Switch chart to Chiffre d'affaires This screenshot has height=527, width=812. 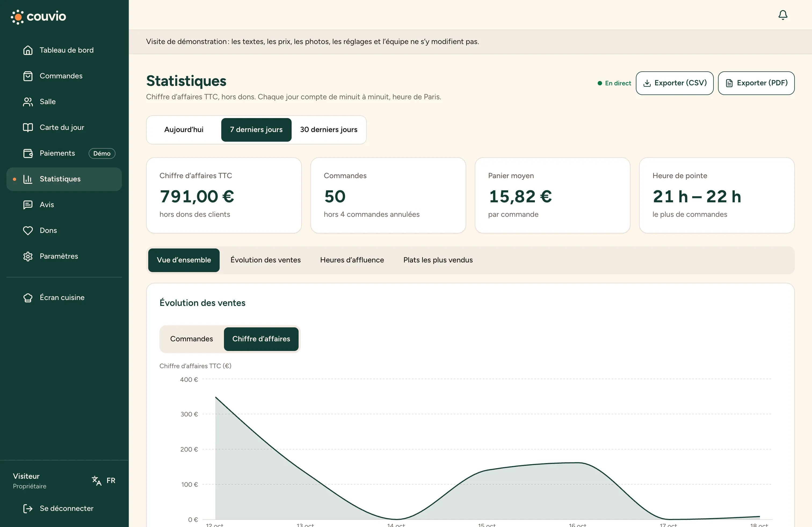pos(261,339)
